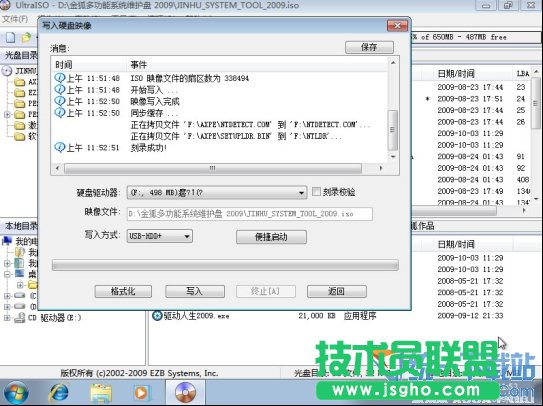Launch Internet Explorer from taskbar
Viewport: 543px width, 406px height.
[x=58, y=393]
